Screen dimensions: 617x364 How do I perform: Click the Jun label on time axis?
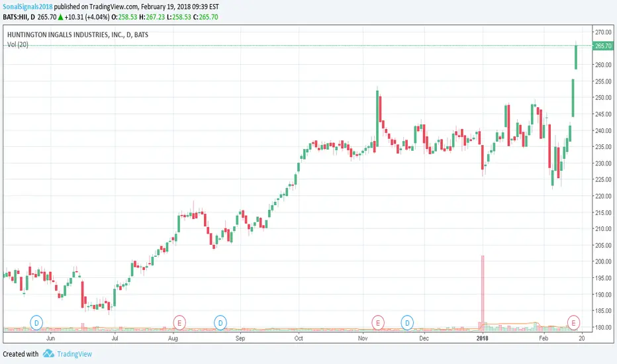pos(50,338)
